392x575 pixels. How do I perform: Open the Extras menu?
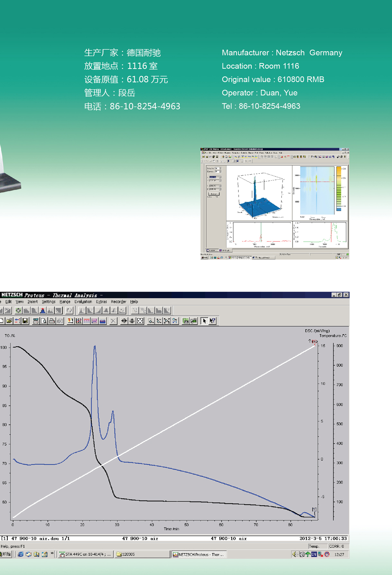tap(101, 302)
